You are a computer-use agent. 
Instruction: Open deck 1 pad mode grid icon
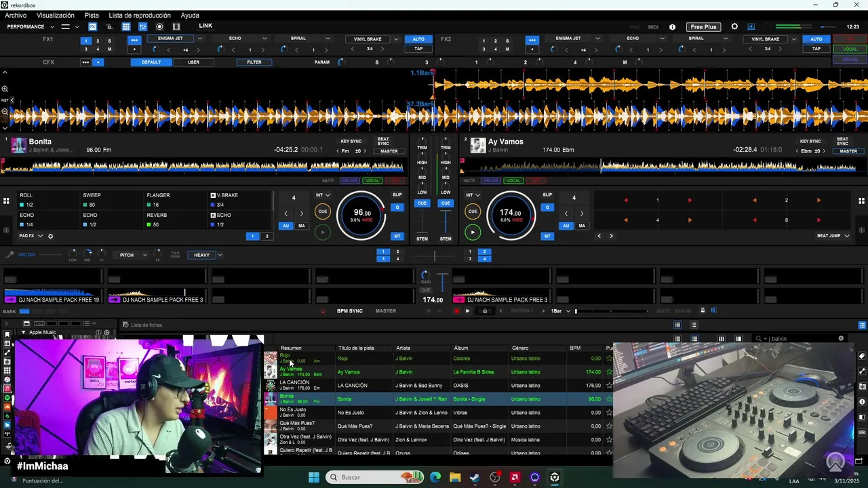point(6,201)
